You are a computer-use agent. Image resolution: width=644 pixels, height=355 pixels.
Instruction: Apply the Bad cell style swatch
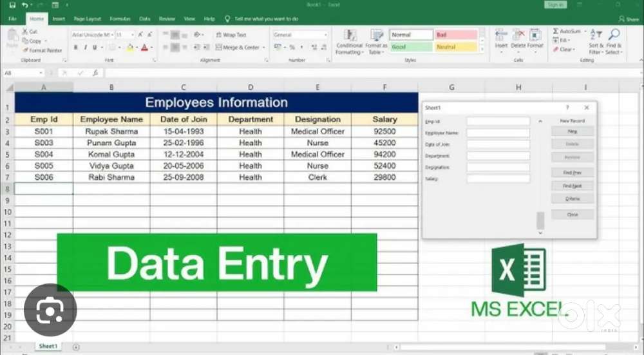[x=455, y=35]
